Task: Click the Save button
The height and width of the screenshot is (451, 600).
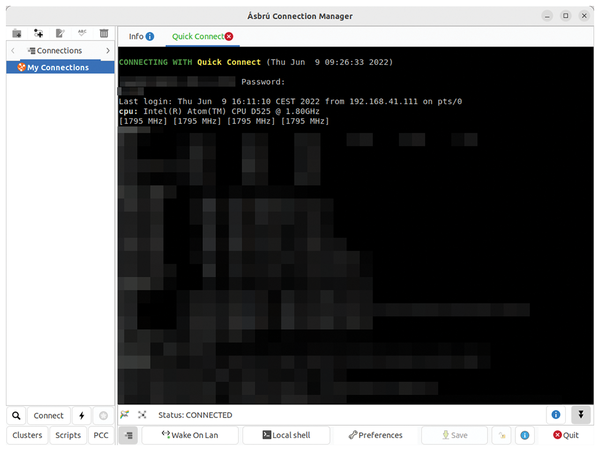Action: pos(455,435)
